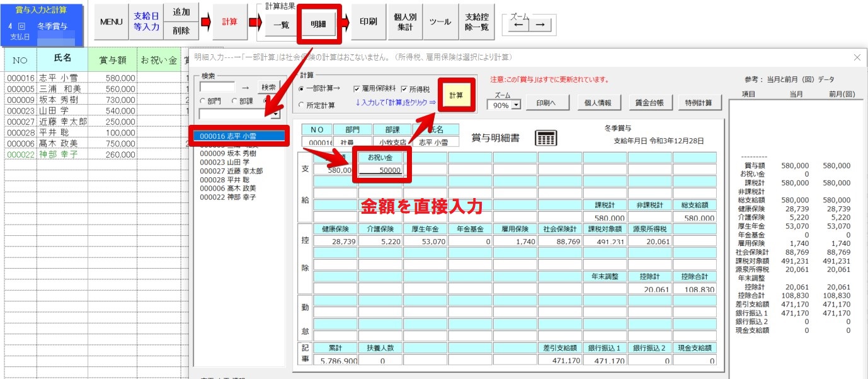
Task: Click the yellow 計算 button in dialog
Action: 455,95
